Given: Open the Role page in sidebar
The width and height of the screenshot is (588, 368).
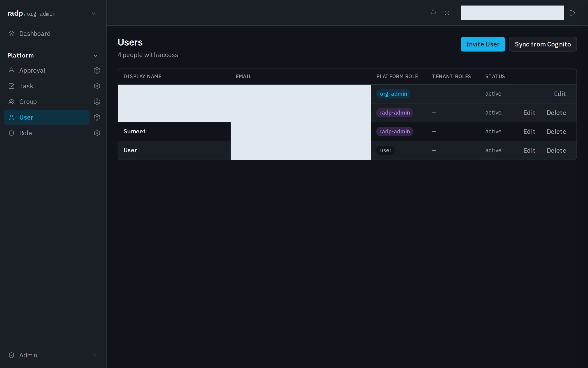Looking at the screenshot, I should click(x=47, y=133).
